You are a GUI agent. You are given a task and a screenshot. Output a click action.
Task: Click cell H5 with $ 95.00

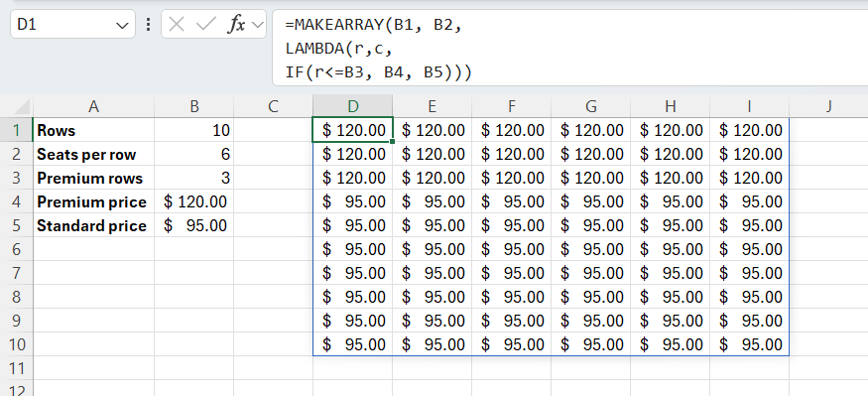[x=670, y=225]
